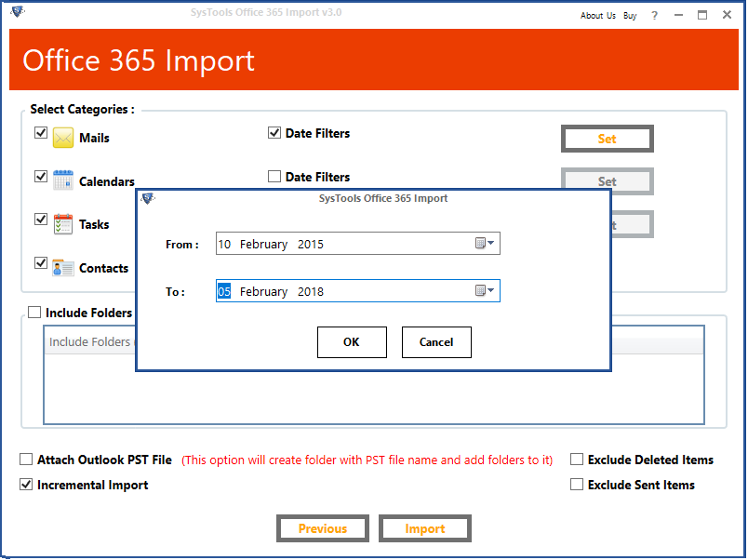Open the About Us menu item
Screen dimensions: 748x560
pos(597,15)
